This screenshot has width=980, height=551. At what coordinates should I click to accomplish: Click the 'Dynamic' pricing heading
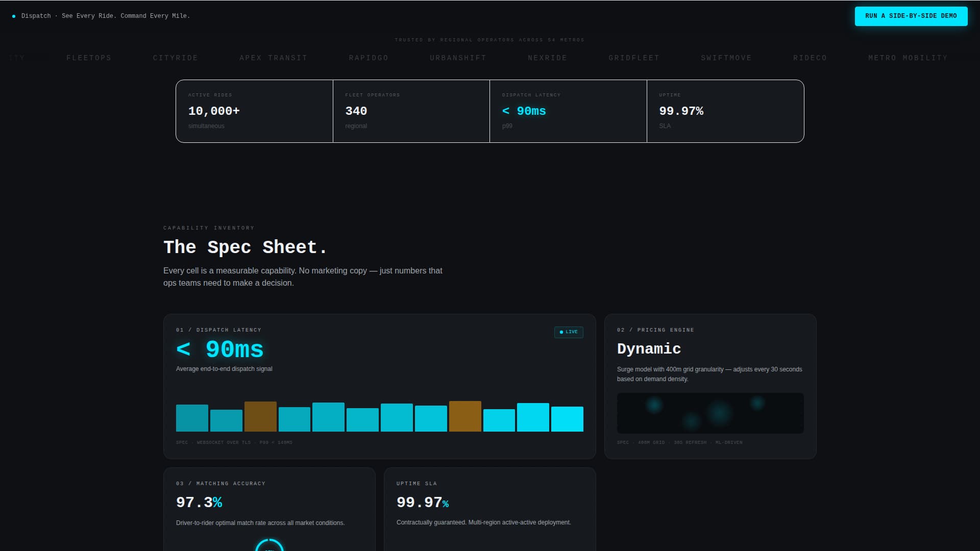[649, 349]
